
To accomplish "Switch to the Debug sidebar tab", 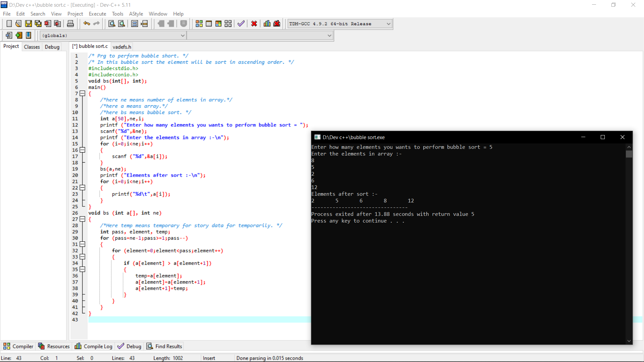I will [52, 47].
